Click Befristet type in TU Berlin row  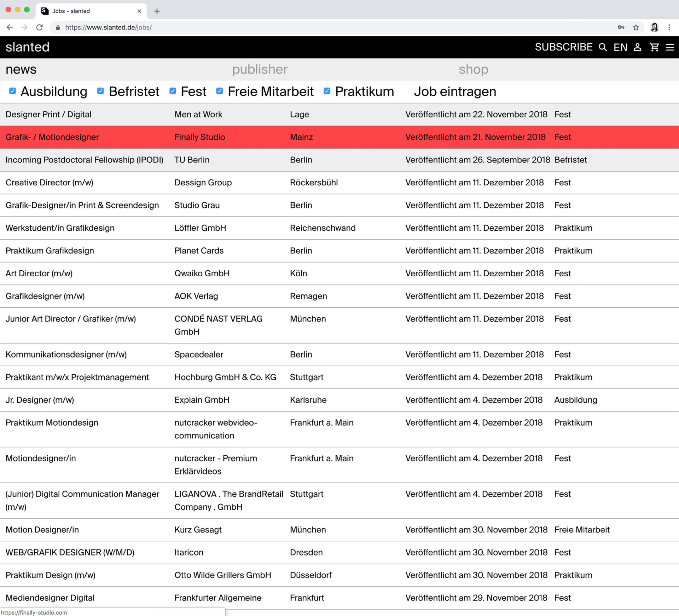(x=571, y=160)
